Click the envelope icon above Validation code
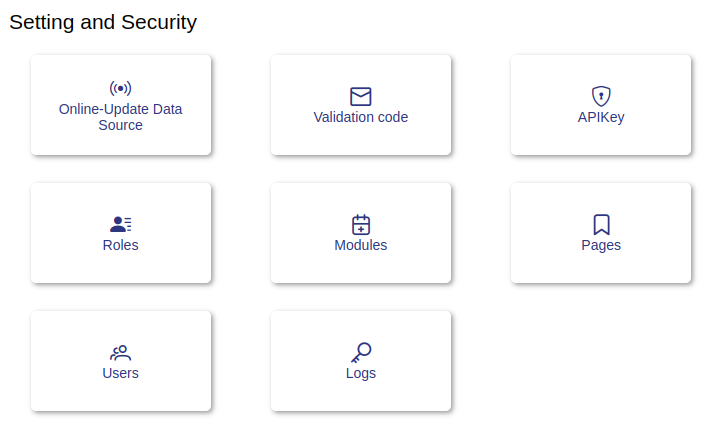The image size is (719, 433). pos(361,96)
